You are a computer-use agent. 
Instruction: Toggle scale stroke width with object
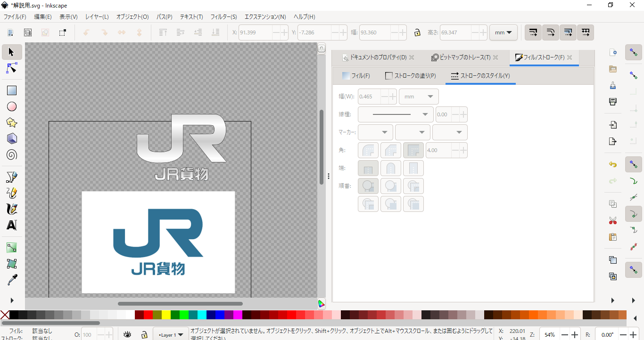click(x=533, y=32)
